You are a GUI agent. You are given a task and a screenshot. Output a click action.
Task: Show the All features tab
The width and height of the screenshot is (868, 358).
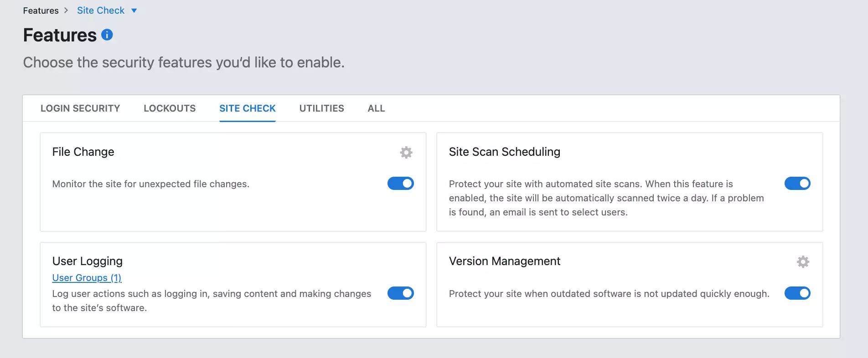click(376, 108)
